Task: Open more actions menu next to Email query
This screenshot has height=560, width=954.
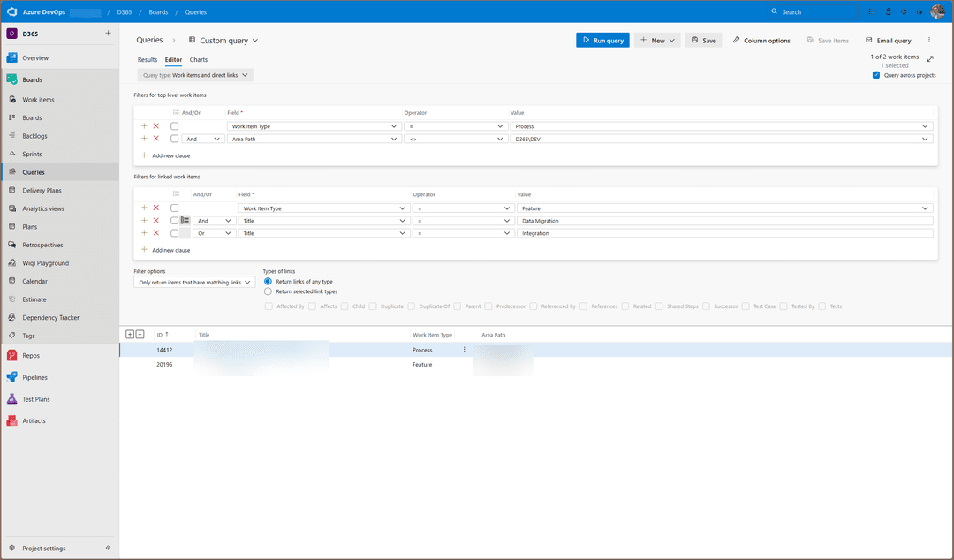Action: pos(929,40)
